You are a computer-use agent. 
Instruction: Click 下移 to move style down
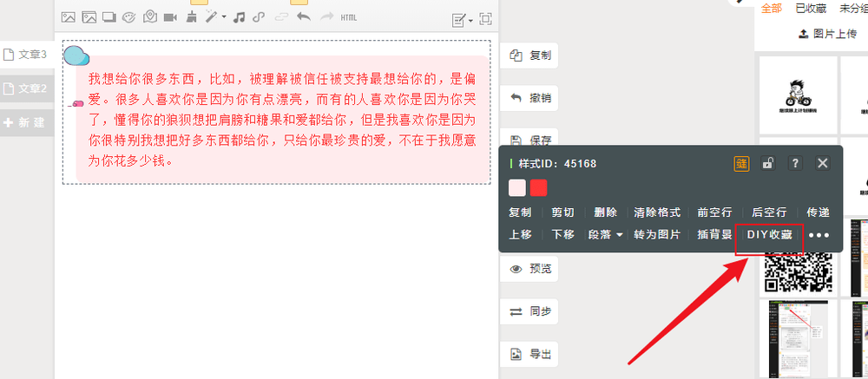(563, 234)
